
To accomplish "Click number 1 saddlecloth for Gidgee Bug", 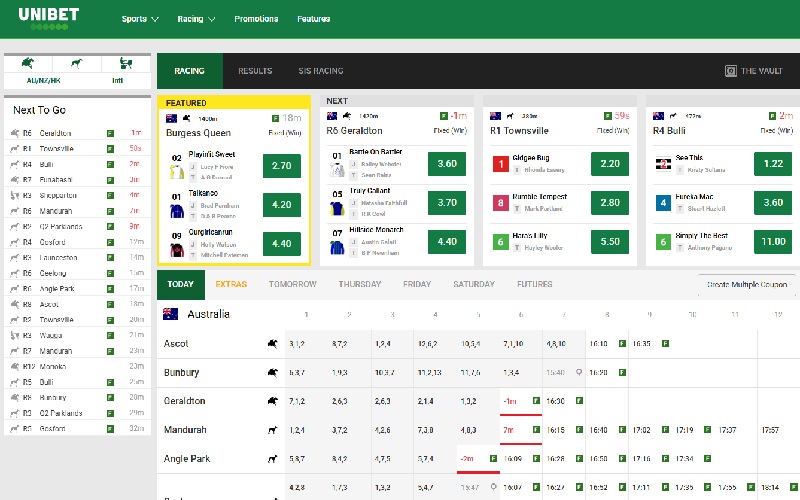I will [x=500, y=164].
